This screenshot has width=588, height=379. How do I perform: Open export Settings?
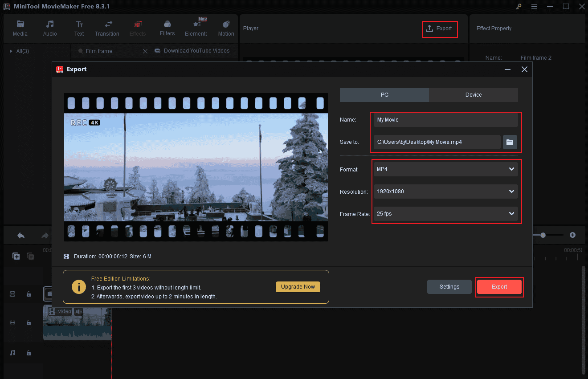(449, 287)
